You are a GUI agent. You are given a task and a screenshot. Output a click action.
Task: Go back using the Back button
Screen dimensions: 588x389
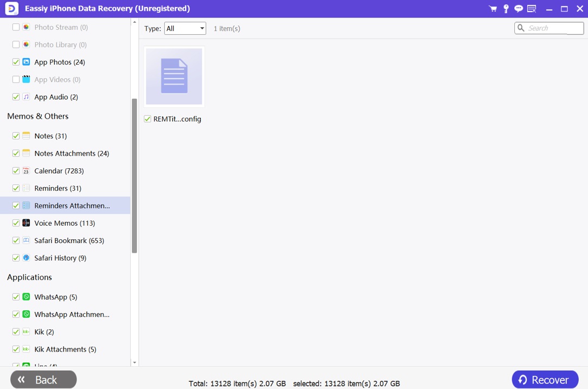coord(43,379)
